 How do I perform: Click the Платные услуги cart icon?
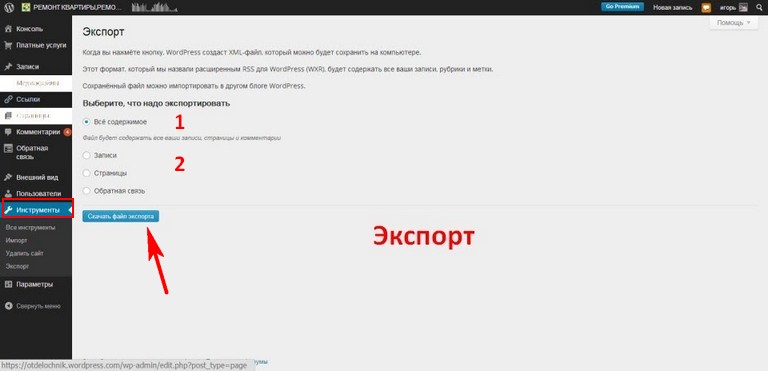click(x=8, y=45)
